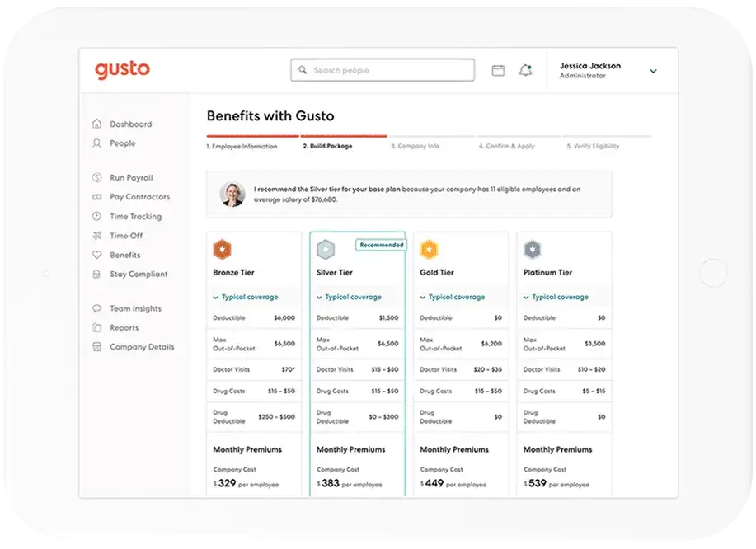This screenshot has height=549, width=756.
Task: Click Platinum company cost $539
Action: (535, 483)
